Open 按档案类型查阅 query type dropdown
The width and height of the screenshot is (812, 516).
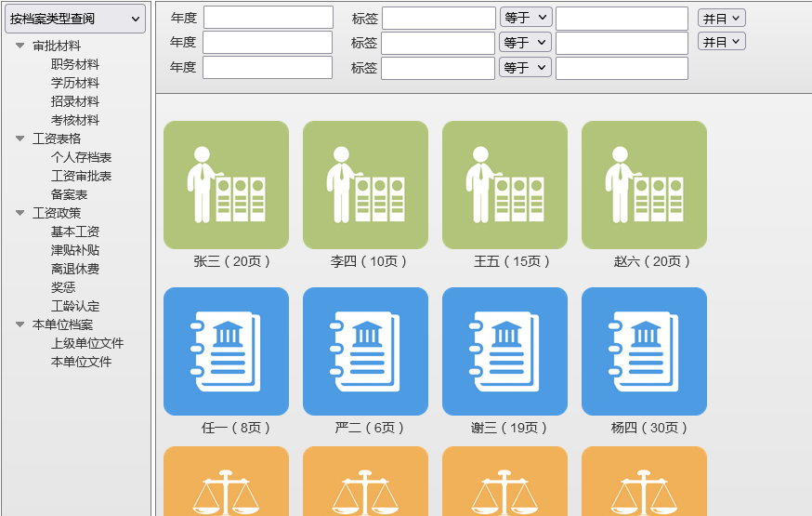75,19
